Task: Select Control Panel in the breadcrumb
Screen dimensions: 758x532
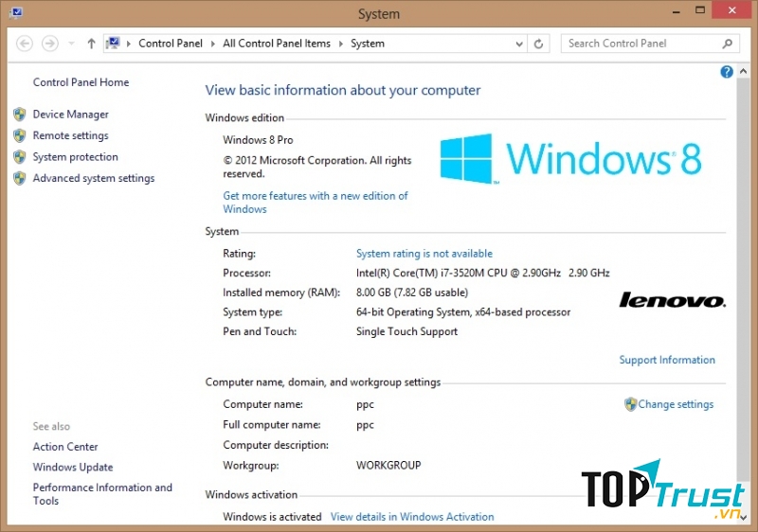Action: [x=171, y=44]
